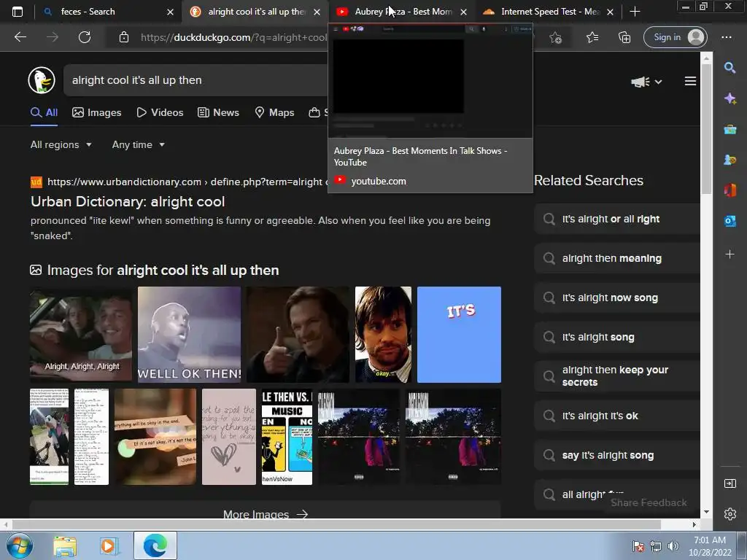
Task: Click the browser address bar URL
Action: (x=233, y=37)
